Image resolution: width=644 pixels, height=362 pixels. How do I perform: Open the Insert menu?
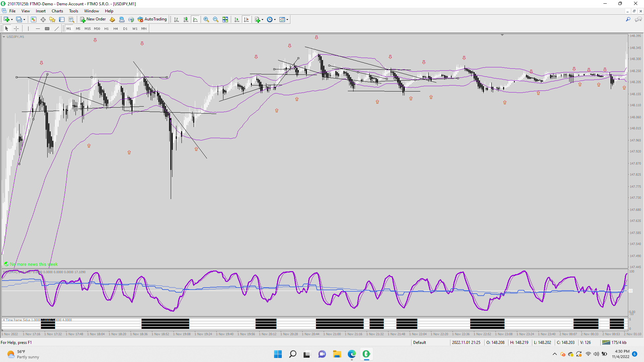[41, 11]
